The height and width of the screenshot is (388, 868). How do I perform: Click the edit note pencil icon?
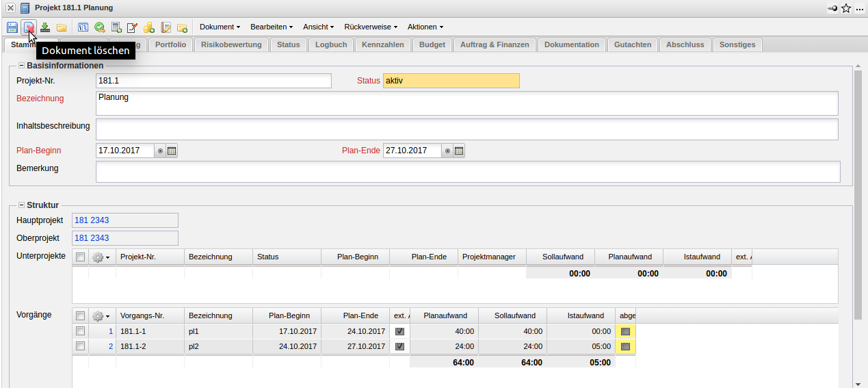tap(133, 27)
